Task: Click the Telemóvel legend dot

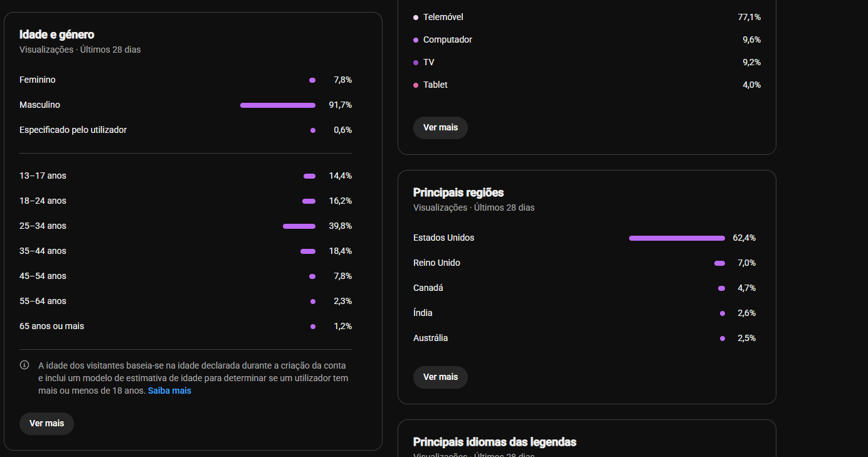Action: [416, 18]
